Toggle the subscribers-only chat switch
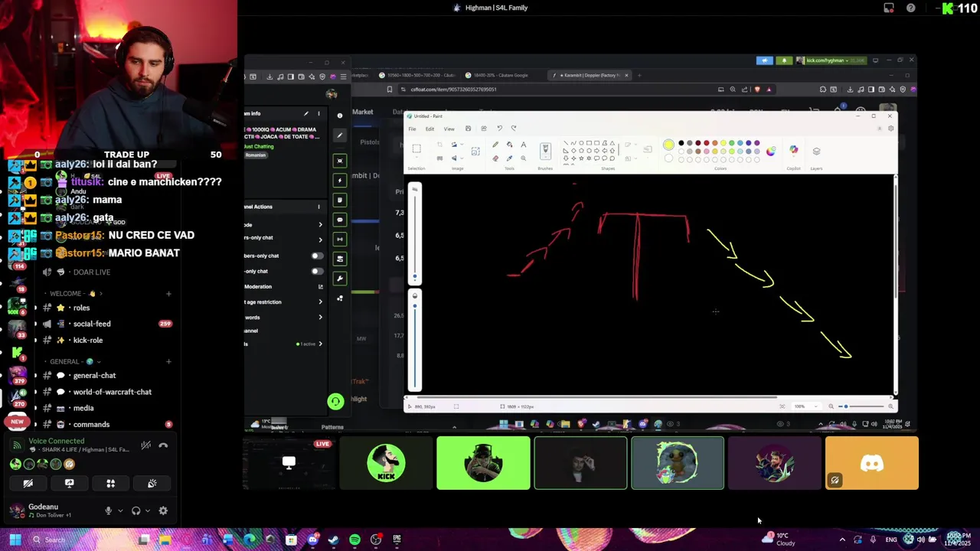 (x=317, y=256)
